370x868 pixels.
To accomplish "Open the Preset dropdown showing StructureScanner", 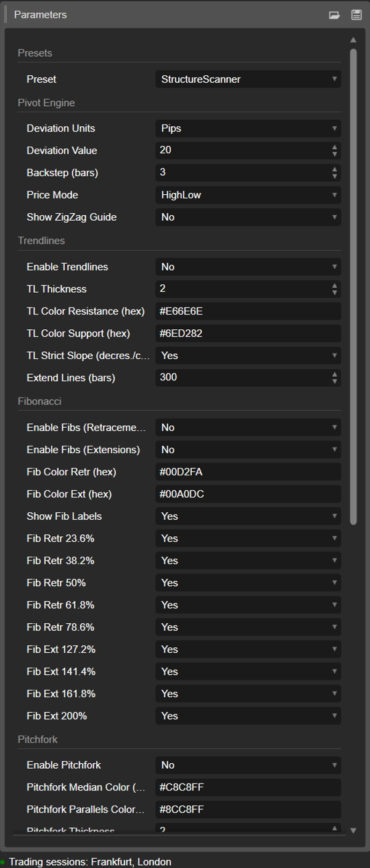I will pyautogui.click(x=247, y=79).
